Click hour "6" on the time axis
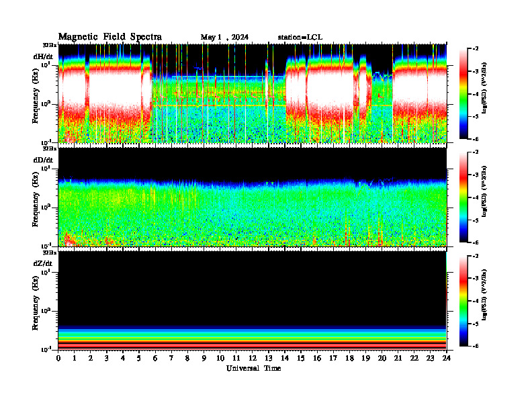Screen dimensions: 532x411 pos(155,358)
